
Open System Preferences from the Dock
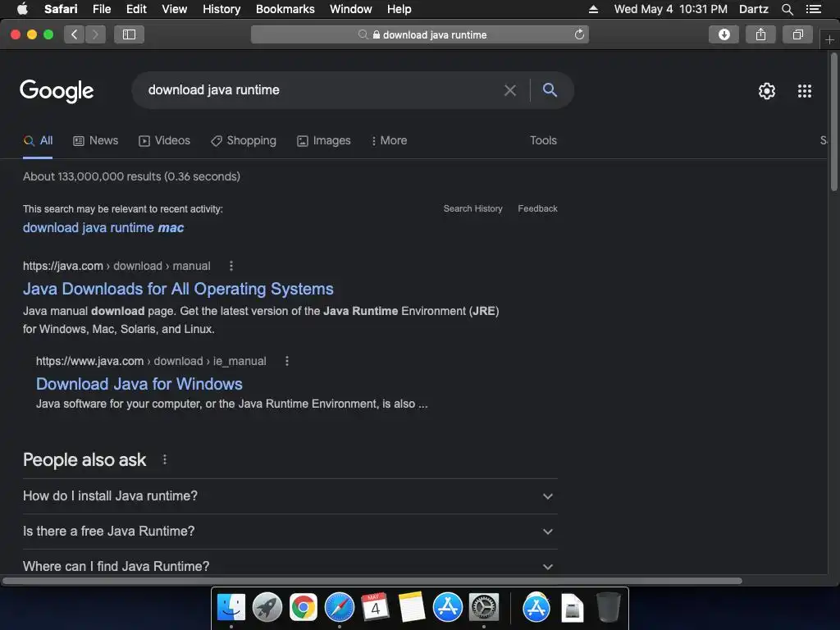tap(484, 608)
